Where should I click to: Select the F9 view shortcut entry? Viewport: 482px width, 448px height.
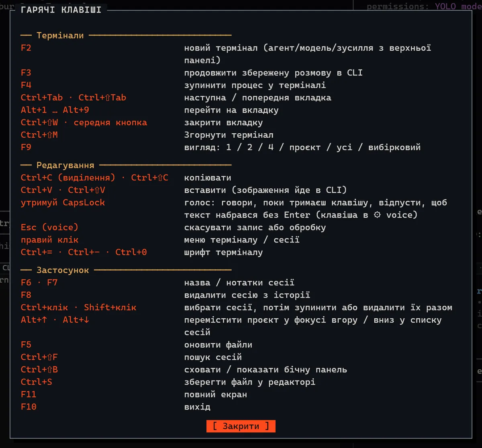(x=221, y=147)
